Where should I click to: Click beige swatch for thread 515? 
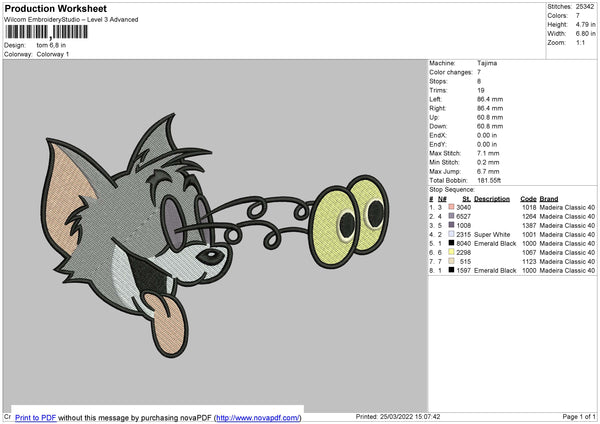451,261
